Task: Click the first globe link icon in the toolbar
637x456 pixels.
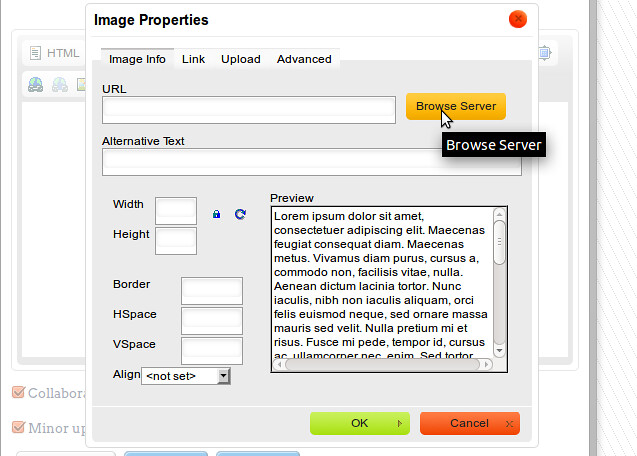Action: click(36, 85)
